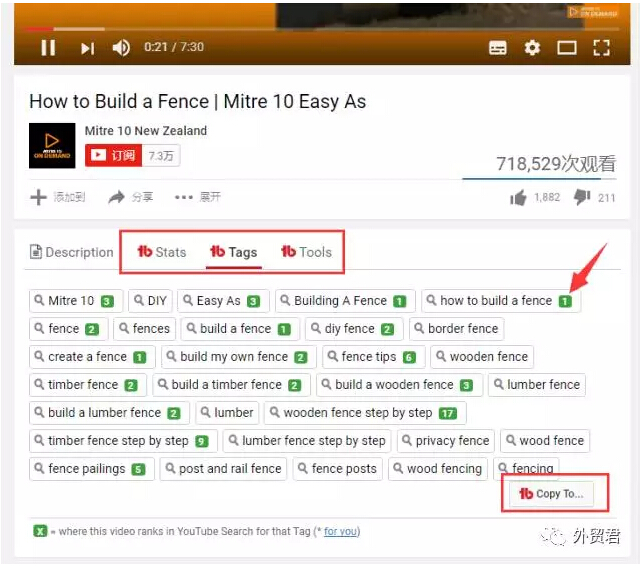This screenshot has height=566, width=640.
Task: Toggle subtitles on the player
Action: 498,48
